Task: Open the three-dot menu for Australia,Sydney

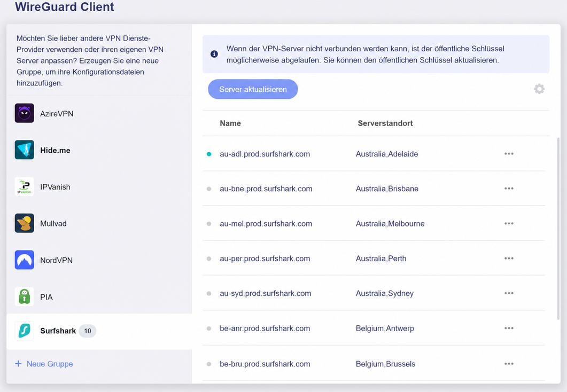Action: (x=509, y=293)
